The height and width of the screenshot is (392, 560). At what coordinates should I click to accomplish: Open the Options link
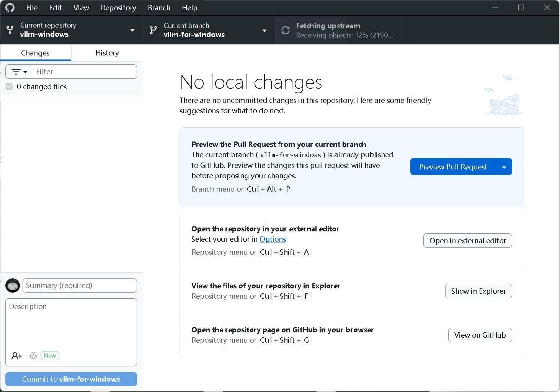tap(273, 239)
